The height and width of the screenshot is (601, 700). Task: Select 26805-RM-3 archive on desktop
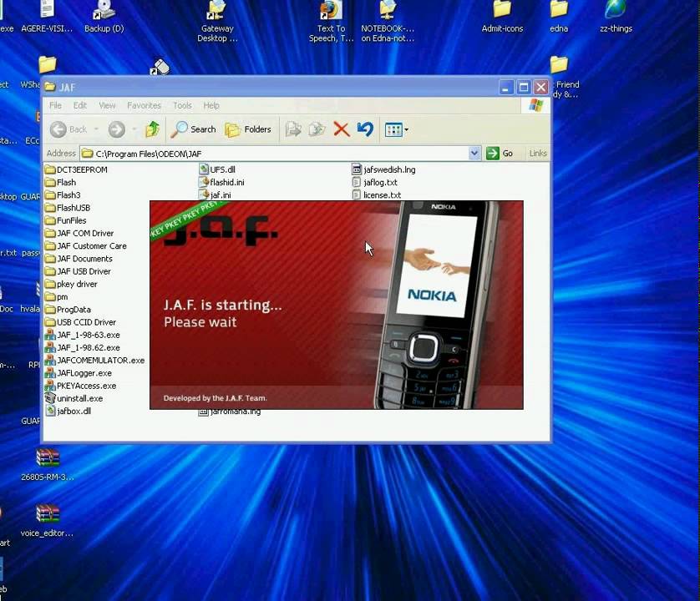(48, 465)
